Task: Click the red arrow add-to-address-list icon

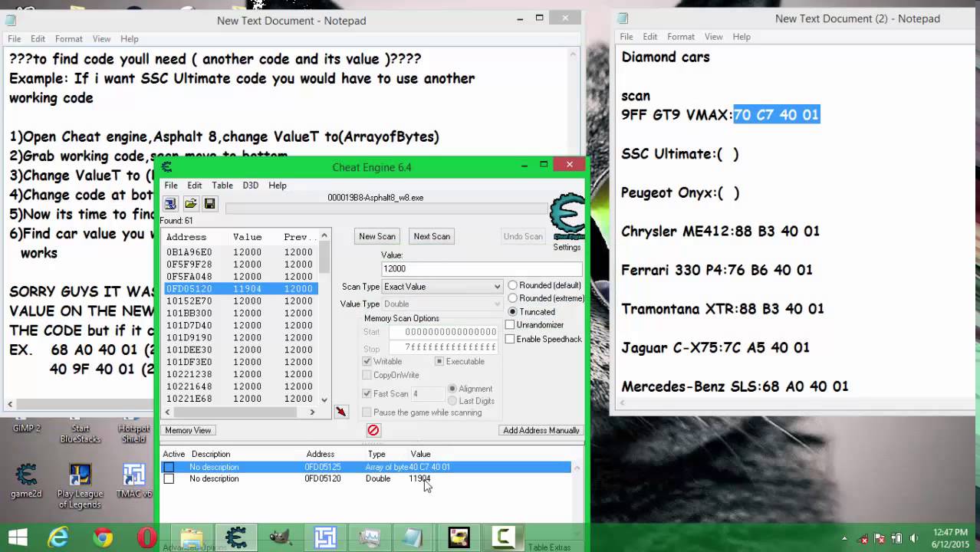Action: 341,412
